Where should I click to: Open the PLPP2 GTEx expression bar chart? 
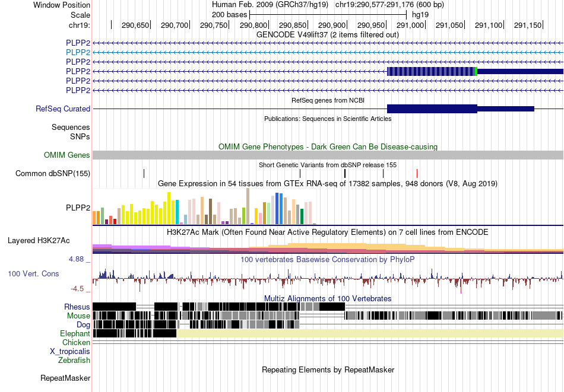(x=204, y=206)
